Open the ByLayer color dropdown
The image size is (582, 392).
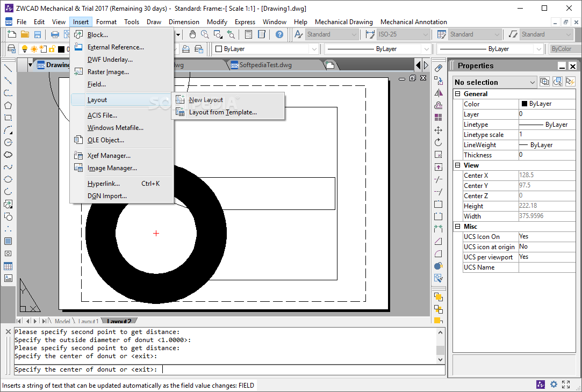point(267,48)
